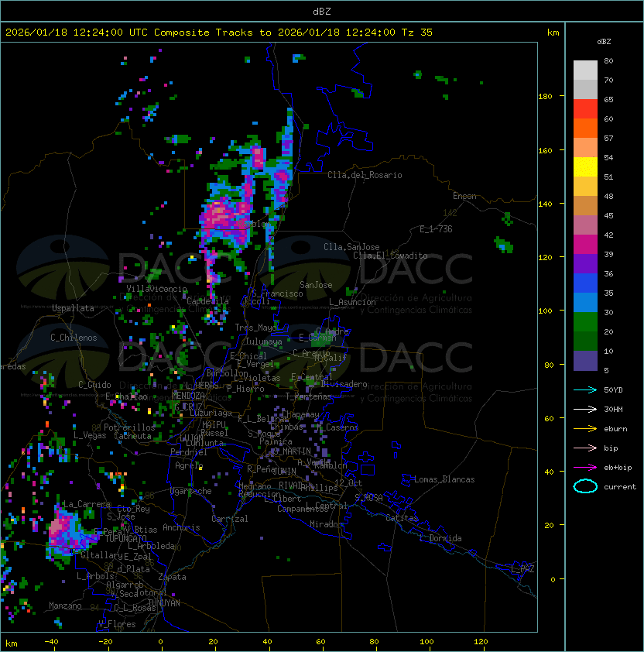Click the 'Ugarteche' map label

click(191, 491)
